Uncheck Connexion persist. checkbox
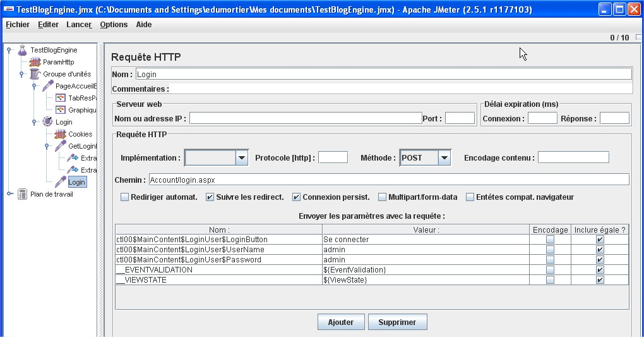644x337 pixels. click(296, 197)
